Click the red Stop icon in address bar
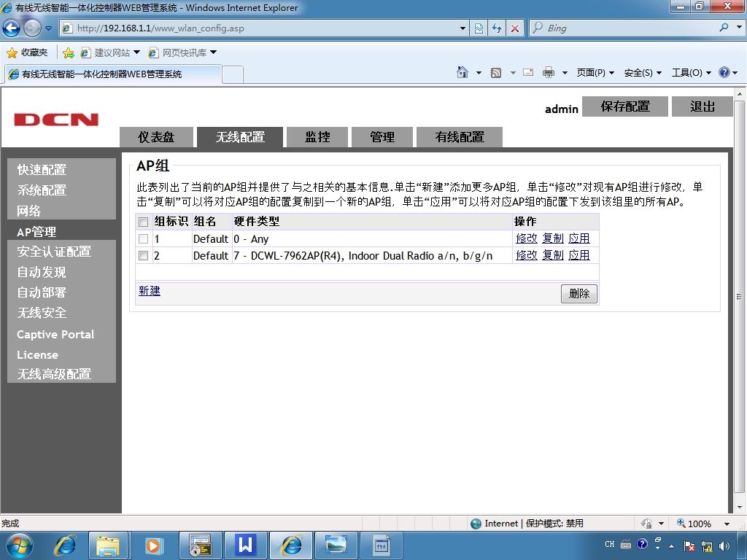 point(515,28)
